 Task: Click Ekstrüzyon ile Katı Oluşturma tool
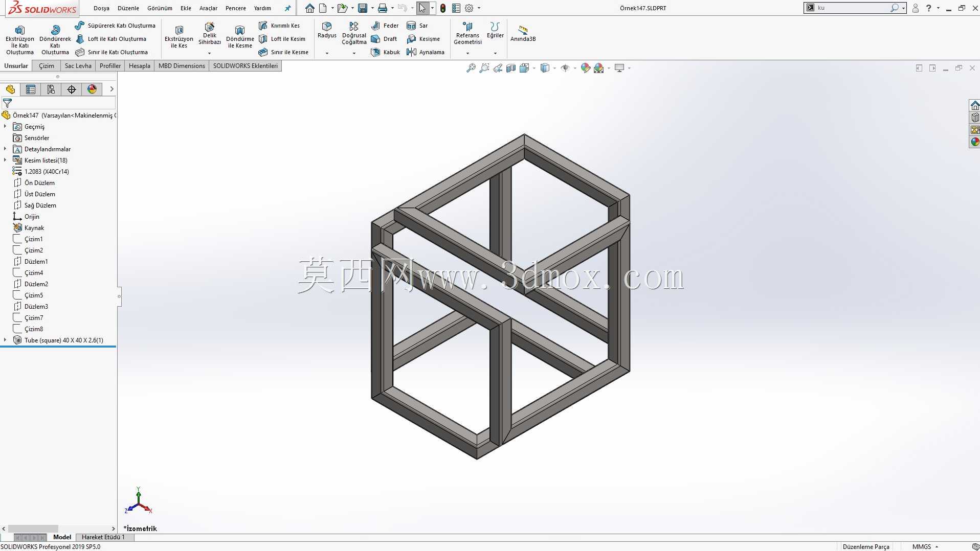click(x=20, y=39)
